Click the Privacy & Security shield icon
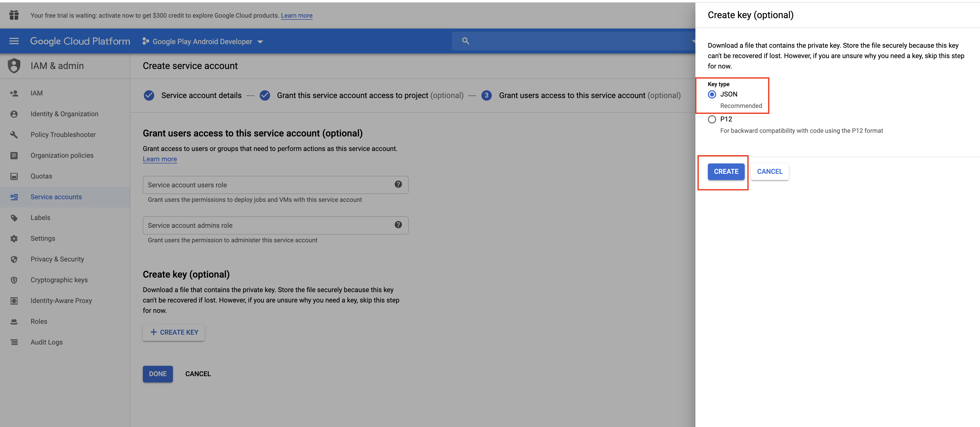 coord(14,259)
